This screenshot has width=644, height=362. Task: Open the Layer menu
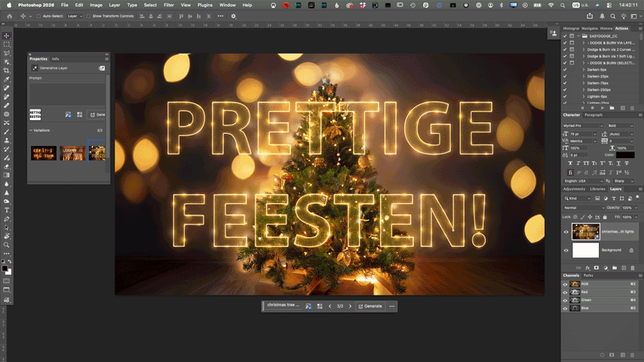point(114,5)
